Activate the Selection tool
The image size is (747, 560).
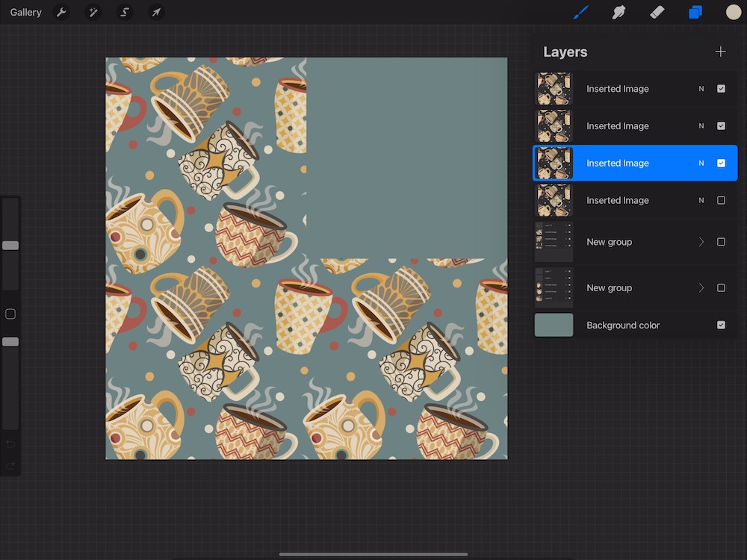[125, 13]
